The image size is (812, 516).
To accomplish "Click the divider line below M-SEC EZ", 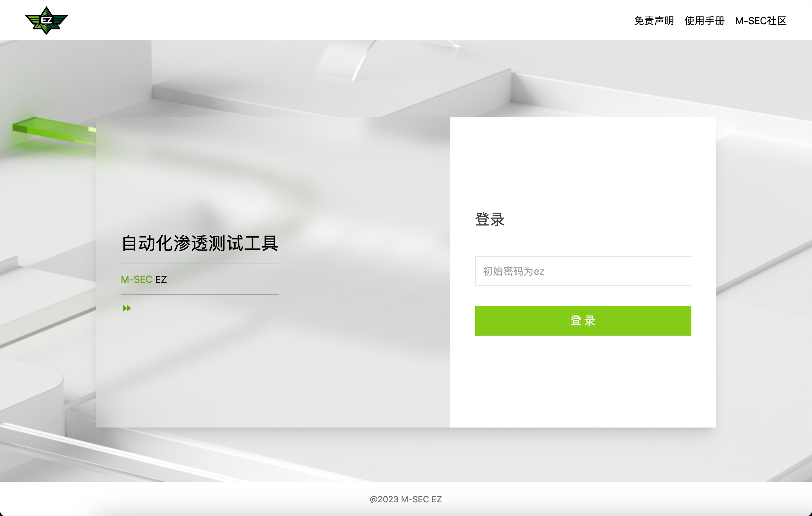I will (200, 294).
